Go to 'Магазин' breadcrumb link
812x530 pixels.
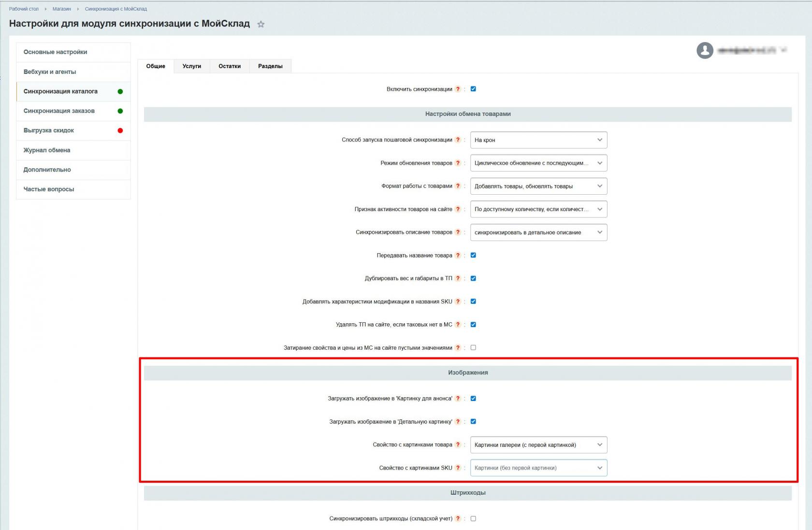(61, 9)
